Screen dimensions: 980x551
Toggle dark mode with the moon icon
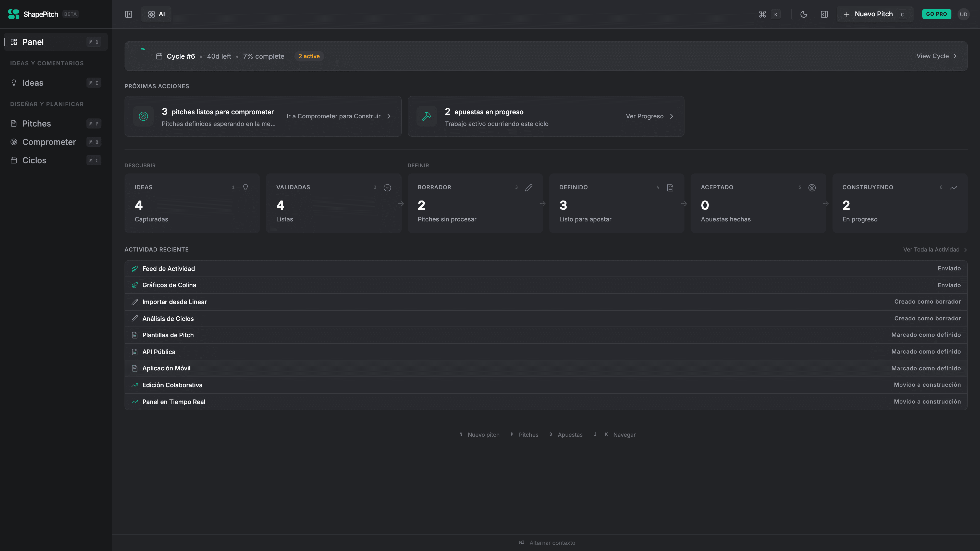[804, 14]
